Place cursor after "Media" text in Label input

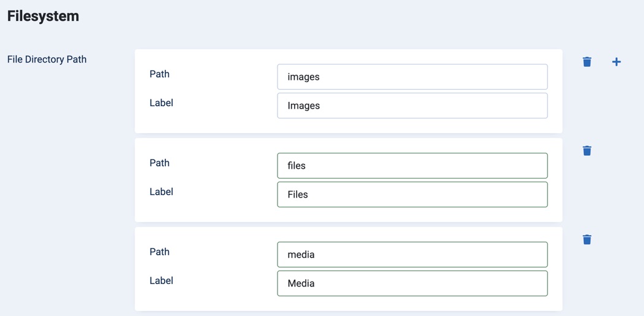pyautogui.click(x=317, y=283)
